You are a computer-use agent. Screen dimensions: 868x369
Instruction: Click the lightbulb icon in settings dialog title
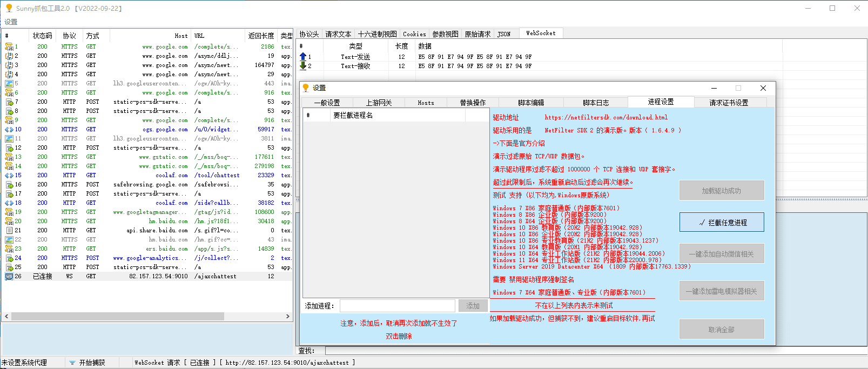tap(306, 88)
